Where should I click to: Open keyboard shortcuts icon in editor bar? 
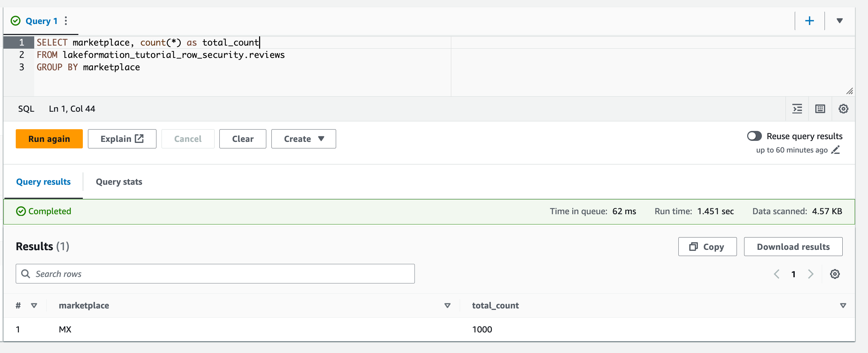[820, 109]
